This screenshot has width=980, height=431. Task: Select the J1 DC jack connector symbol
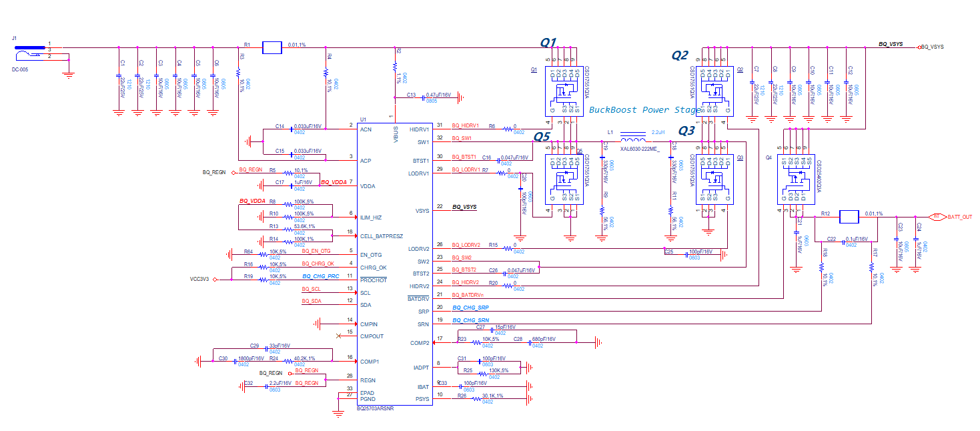coord(30,52)
